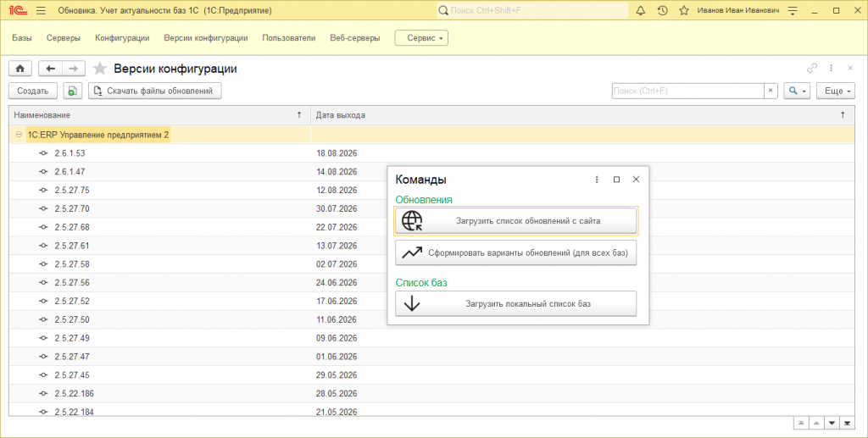The image size is (868, 438).
Task: Move one row up with arrow
Action: tap(816, 423)
